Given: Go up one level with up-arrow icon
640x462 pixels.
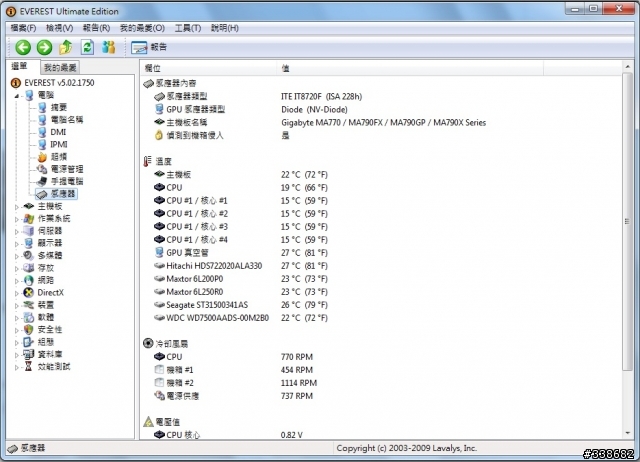Looking at the screenshot, I should click(66, 47).
